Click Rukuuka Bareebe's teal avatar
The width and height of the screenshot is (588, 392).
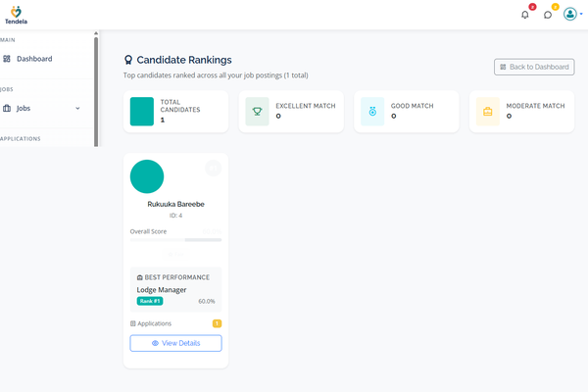pyautogui.click(x=147, y=176)
